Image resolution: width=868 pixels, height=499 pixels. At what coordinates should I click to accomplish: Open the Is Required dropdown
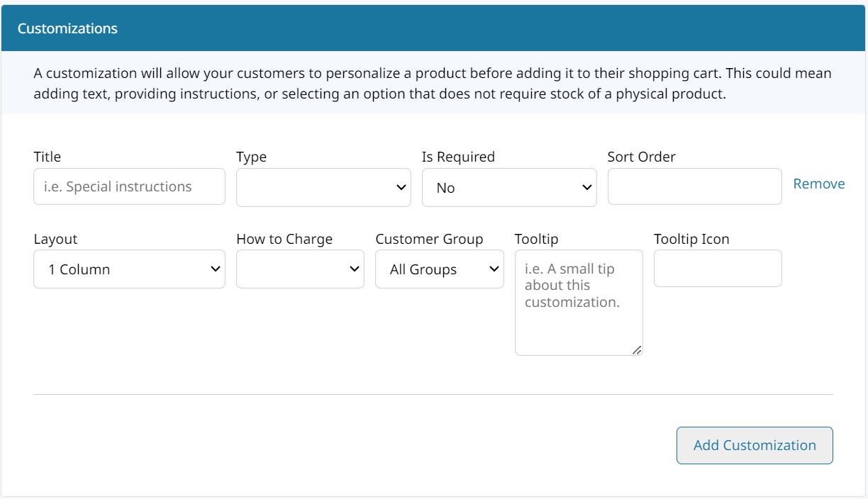509,188
